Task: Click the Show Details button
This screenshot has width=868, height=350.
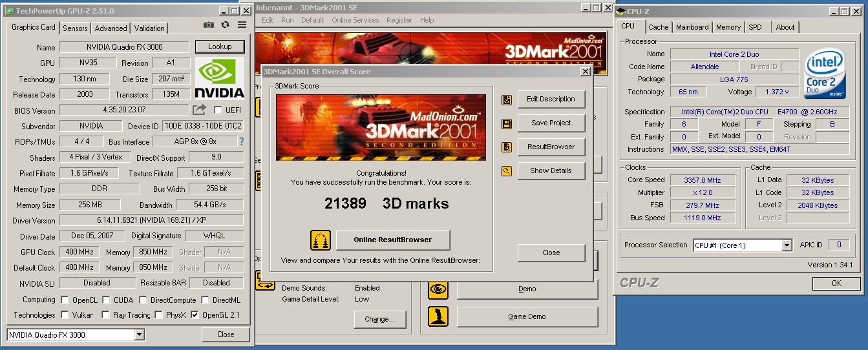Action: click(551, 171)
